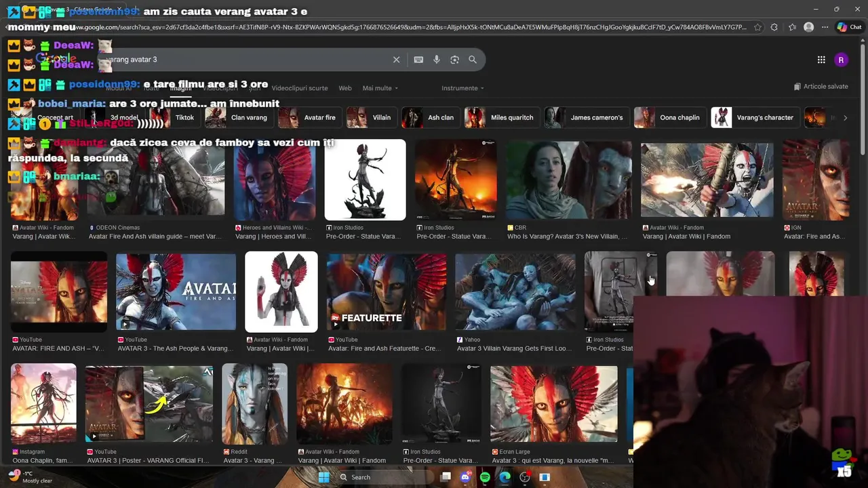Open 'Articole salvate' saved items

tap(821, 87)
